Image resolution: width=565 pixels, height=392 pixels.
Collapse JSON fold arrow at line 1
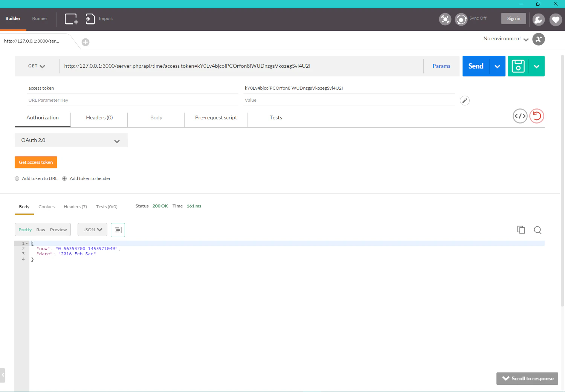27,243
